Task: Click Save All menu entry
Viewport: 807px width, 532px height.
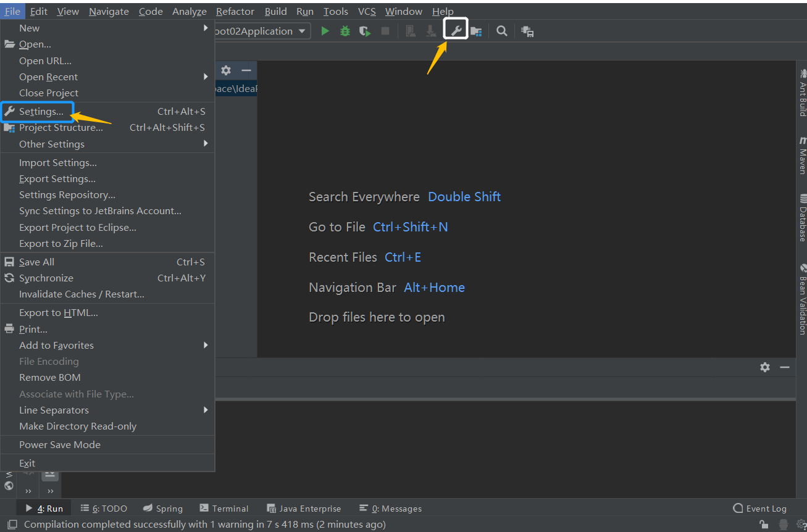Action: pyautogui.click(x=107, y=262)
